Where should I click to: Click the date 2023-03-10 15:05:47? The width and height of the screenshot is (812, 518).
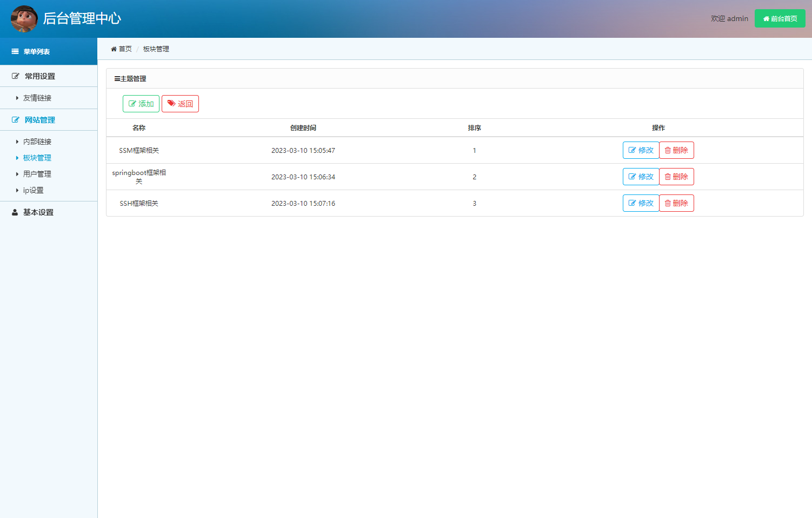point(303,151)
